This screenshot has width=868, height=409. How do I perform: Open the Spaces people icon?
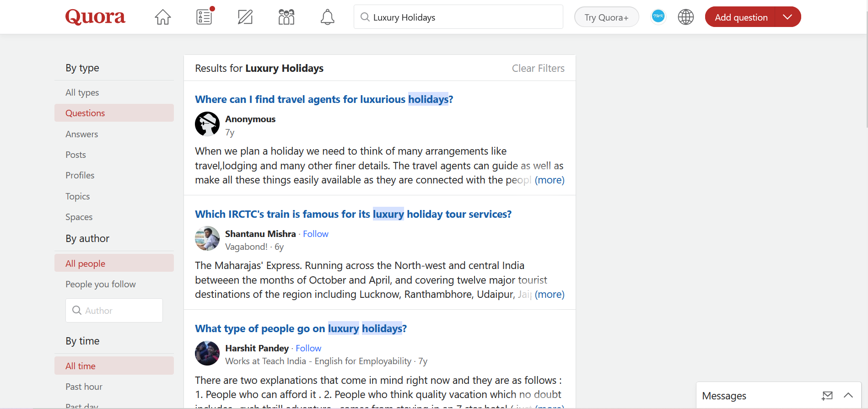coord(286,17)
